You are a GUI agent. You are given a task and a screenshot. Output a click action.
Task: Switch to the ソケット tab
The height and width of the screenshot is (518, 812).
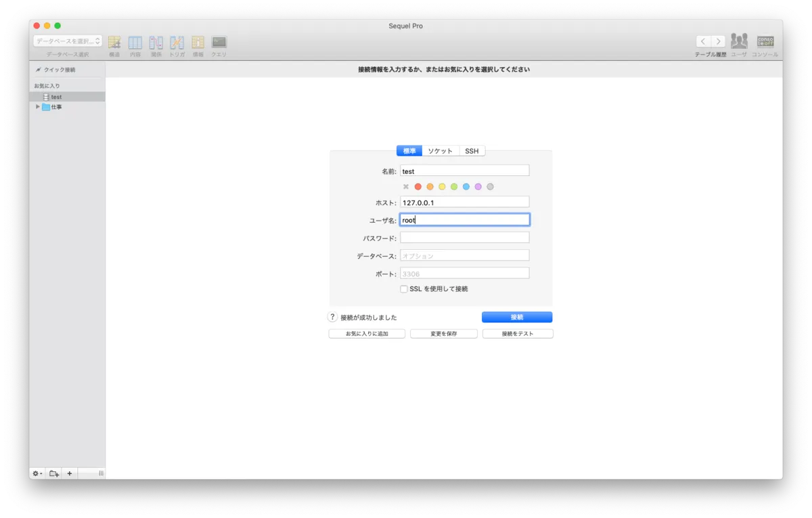point(441,151)
